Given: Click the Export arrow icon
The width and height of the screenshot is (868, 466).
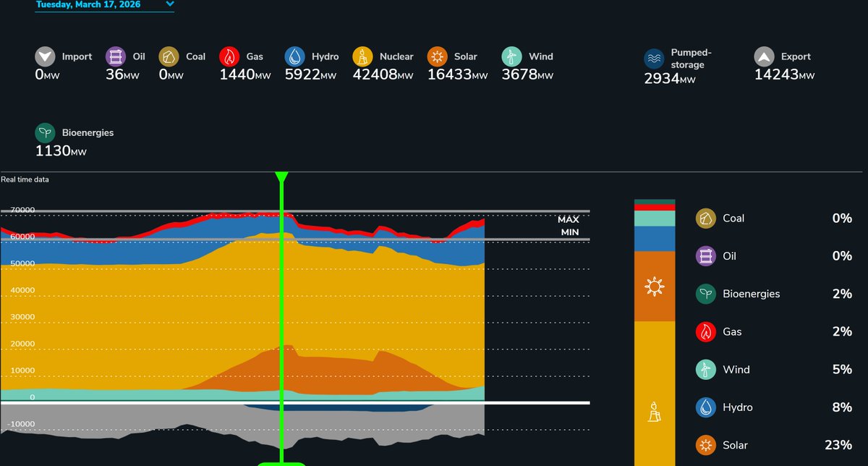Looking at the screenshot, I should pyautogui.click(x=764, y=56).
